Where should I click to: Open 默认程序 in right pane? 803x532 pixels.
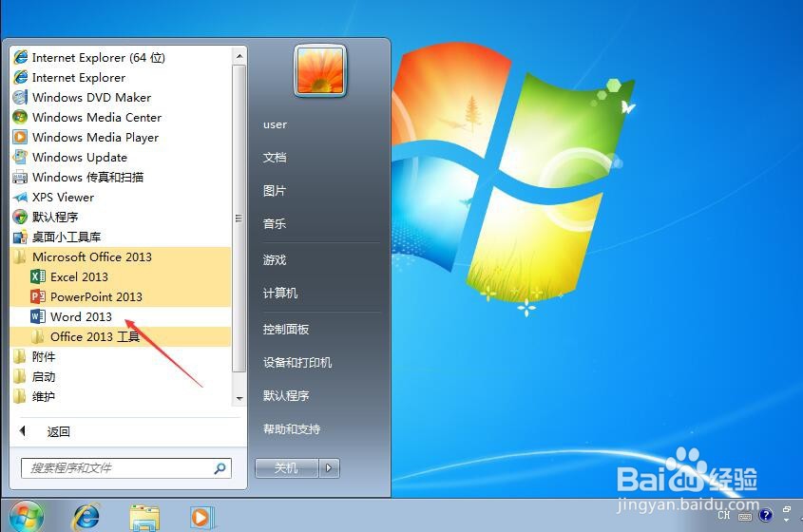tap(286, 396)
